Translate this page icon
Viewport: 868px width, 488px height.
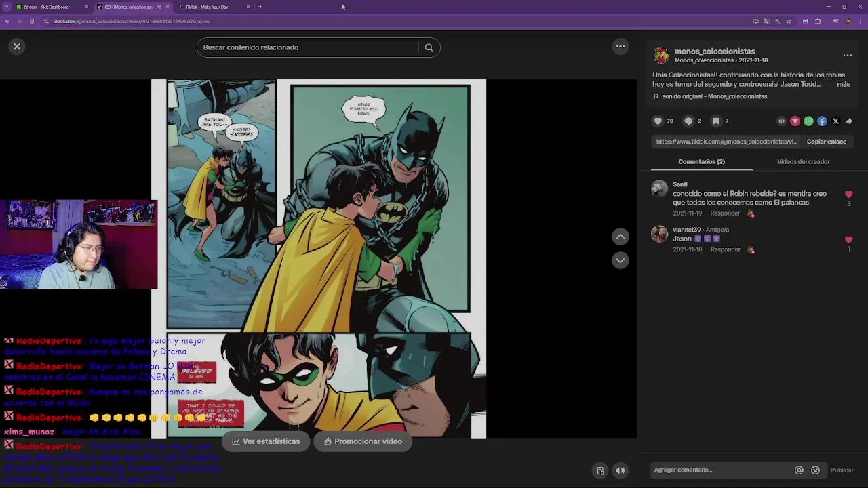pyautogui.click(x=766, y=21)
